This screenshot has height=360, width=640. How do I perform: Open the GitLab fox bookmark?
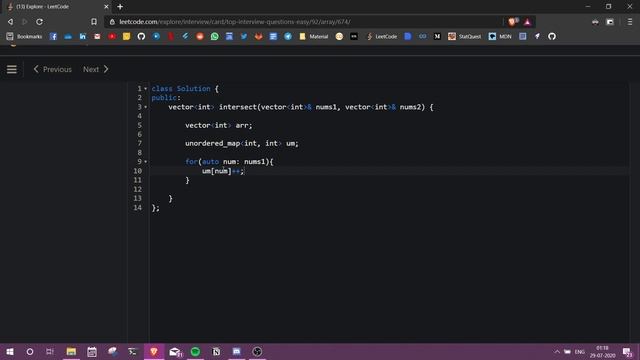(258, 36)
